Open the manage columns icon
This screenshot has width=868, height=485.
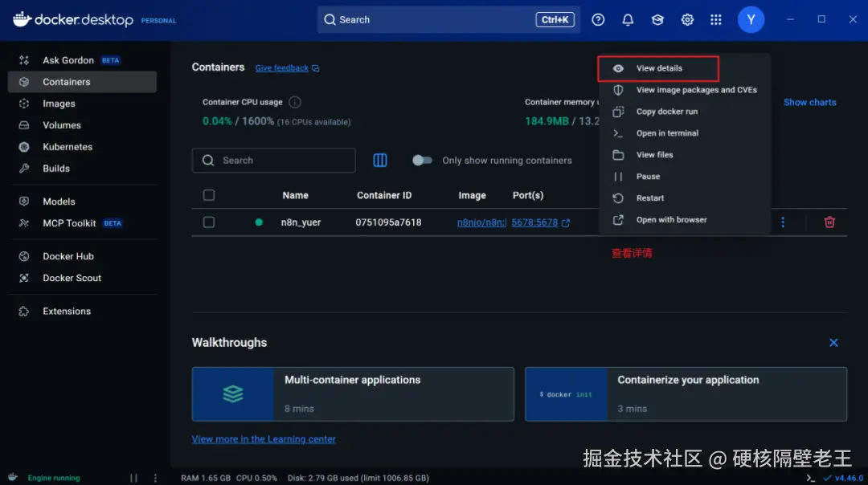click(379, 161)
